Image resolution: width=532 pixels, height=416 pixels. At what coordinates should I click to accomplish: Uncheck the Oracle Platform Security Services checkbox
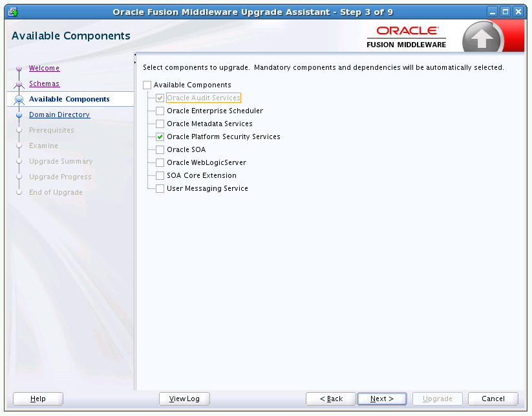[160, 137]
